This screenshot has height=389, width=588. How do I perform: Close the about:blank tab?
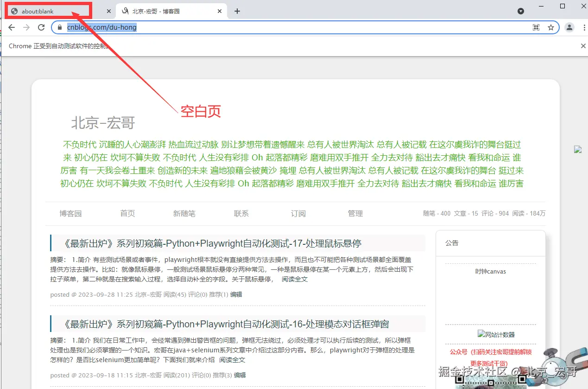pyautogui.click(x=109, y=11)
